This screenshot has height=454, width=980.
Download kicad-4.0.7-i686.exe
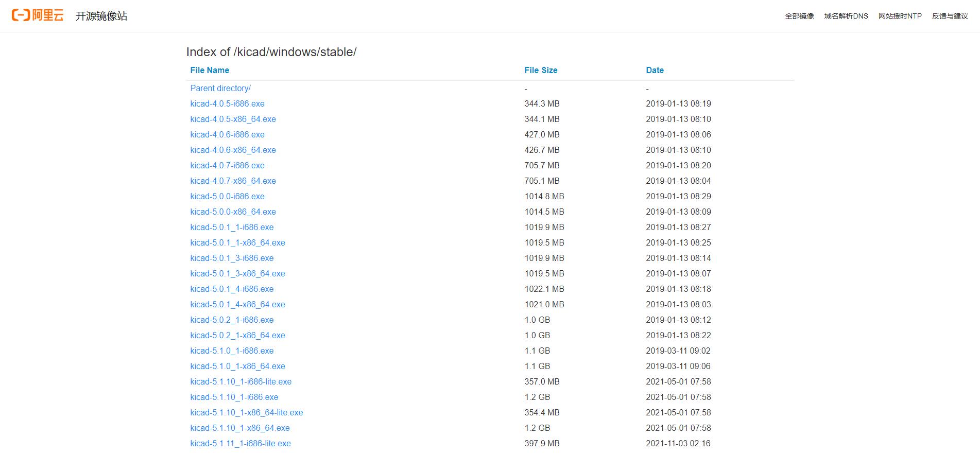point(227,165)
